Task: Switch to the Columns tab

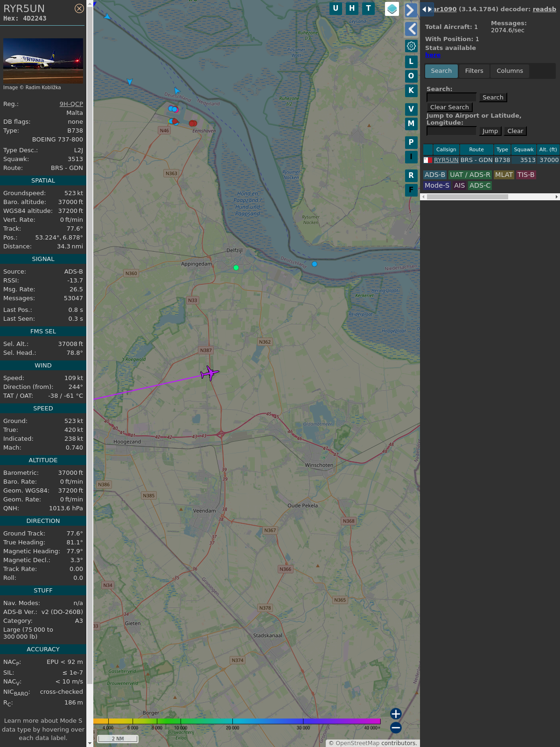Action: 510,71
